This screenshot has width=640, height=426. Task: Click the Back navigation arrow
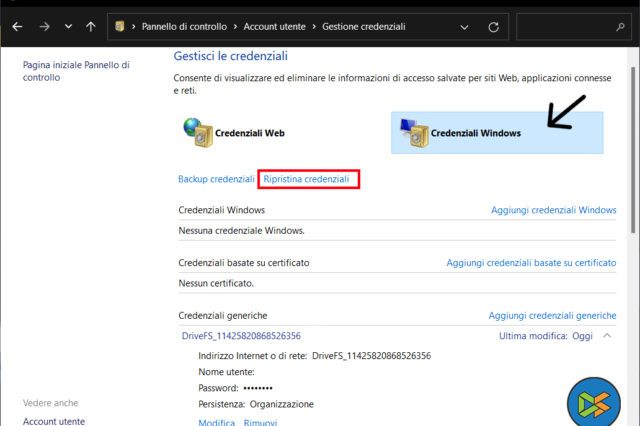point(17,25)
